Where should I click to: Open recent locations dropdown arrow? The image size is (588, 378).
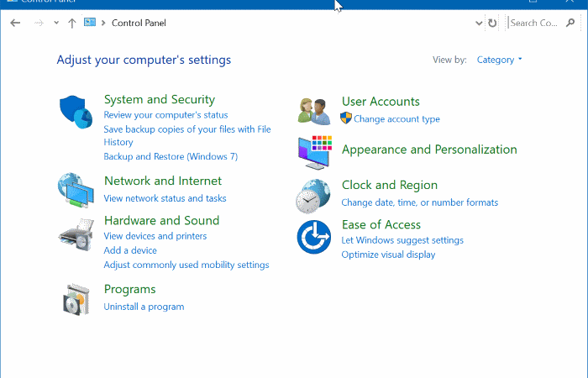click(x=56, y=23)
